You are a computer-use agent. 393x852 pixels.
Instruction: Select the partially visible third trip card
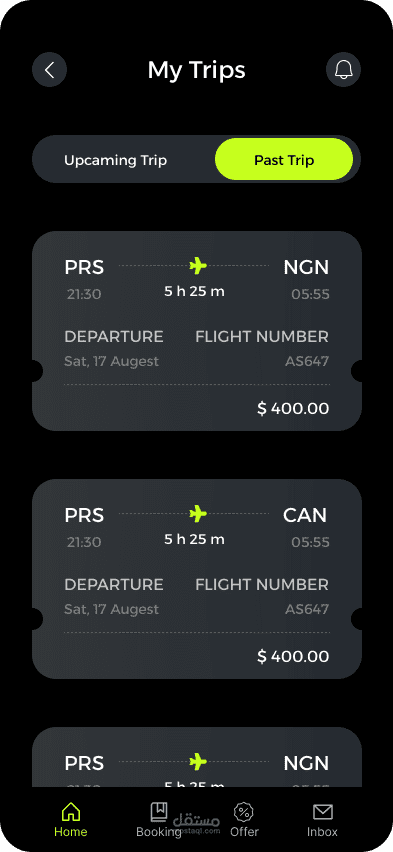(x=197, y=757)
